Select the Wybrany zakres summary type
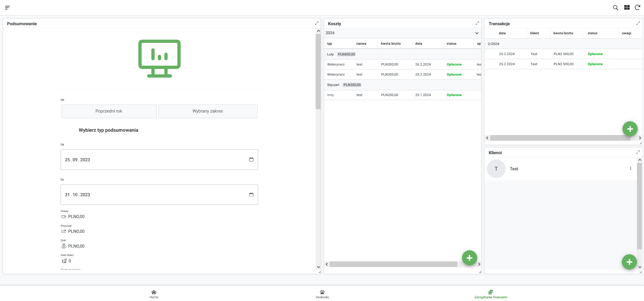The height and width of the screenshot is (301, 644). point(208,111)
